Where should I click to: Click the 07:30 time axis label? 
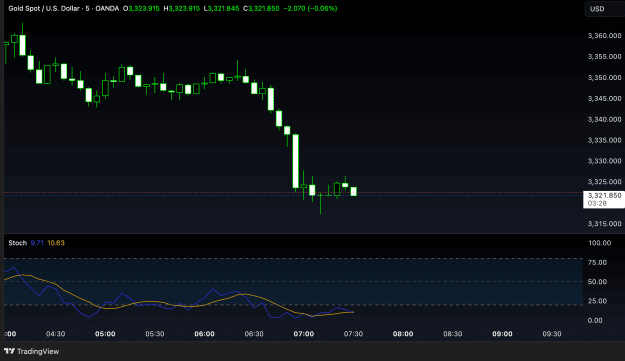pos(353,334)
